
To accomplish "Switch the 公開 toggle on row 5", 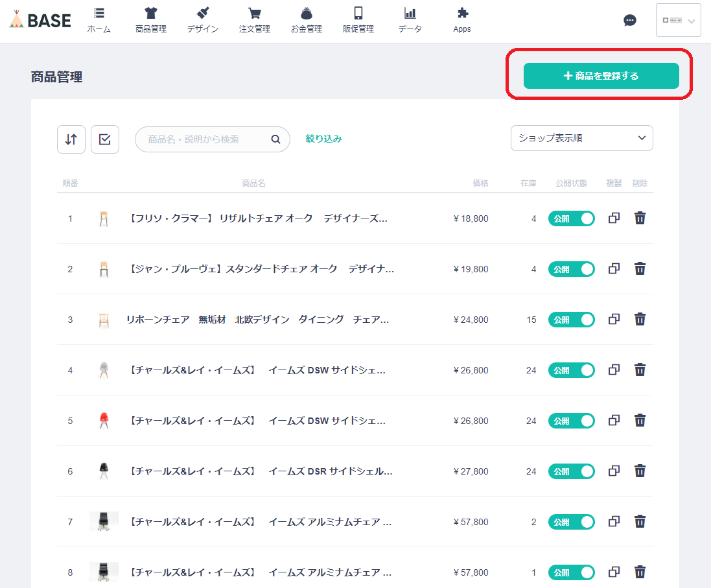I will 572,420.
